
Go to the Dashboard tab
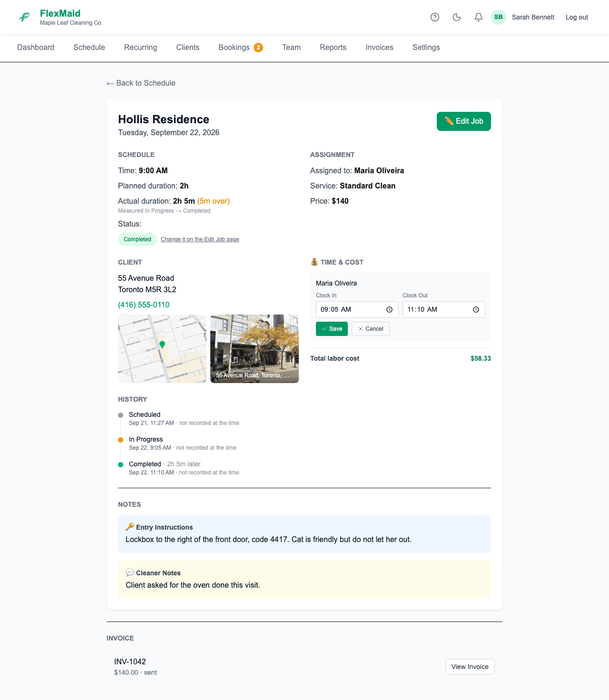click(x=36, y=48)
